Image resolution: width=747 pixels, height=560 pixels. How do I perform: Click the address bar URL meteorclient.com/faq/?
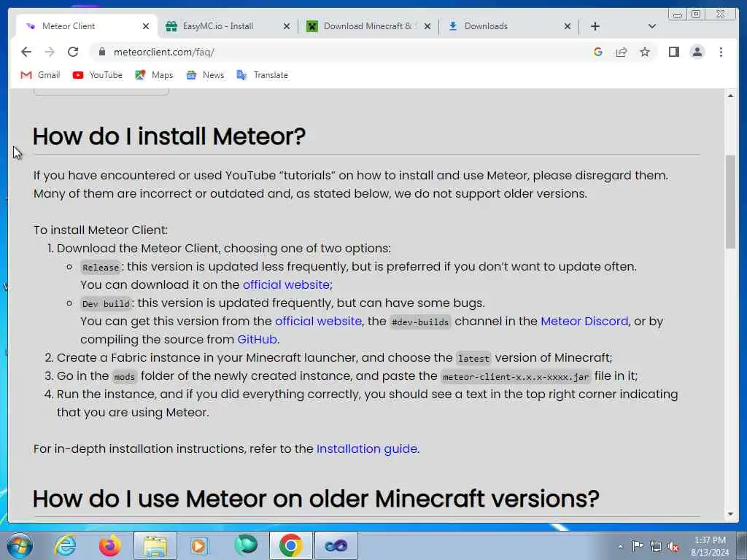164,52
